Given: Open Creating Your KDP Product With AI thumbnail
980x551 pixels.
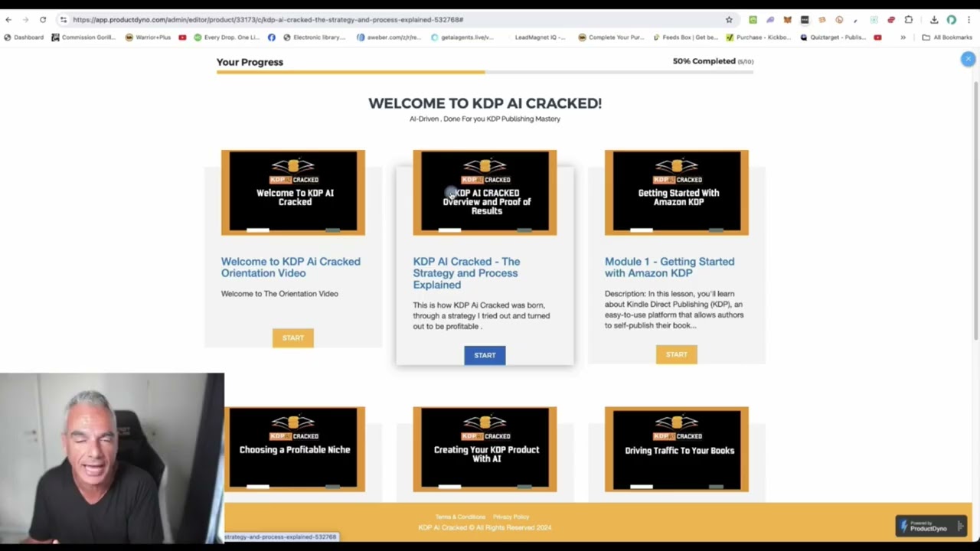Looking at the screenshot, I should tap(485, 449).
